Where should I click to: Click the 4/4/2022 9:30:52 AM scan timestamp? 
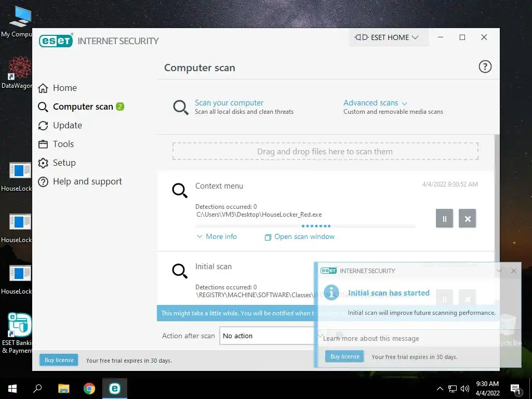449,184
